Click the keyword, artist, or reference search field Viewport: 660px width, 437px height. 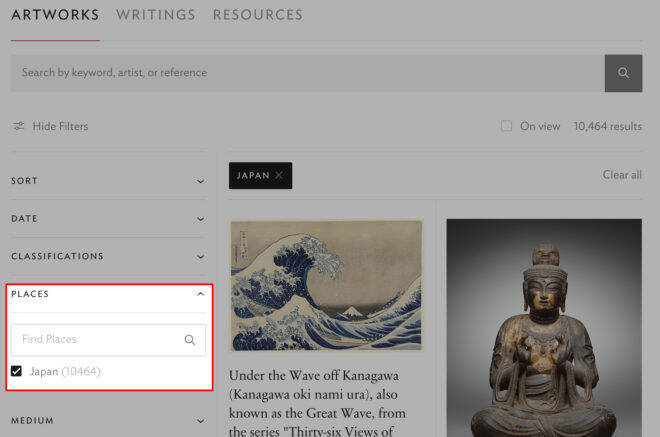tap(308, 73)
